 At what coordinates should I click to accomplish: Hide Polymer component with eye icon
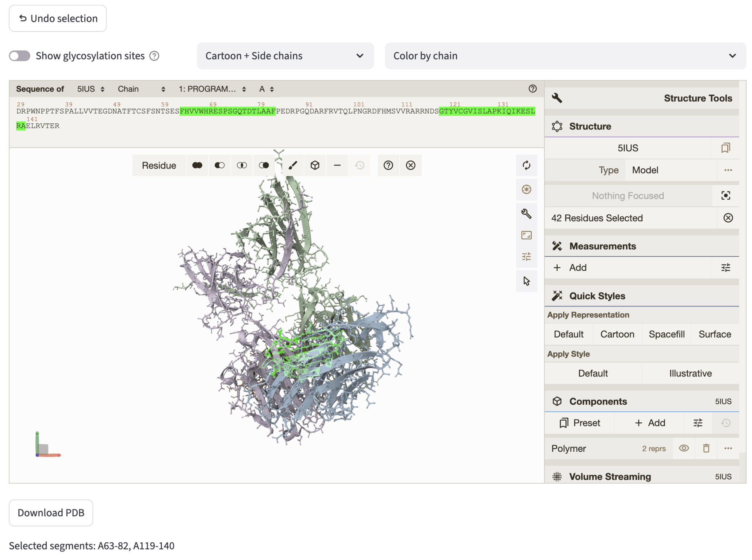tap(684, 448)
